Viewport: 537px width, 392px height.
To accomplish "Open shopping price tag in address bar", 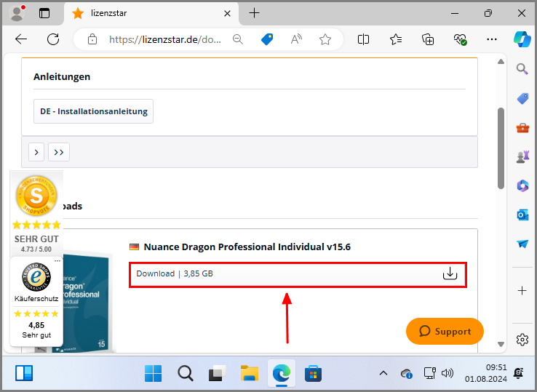I will (267, 39).
